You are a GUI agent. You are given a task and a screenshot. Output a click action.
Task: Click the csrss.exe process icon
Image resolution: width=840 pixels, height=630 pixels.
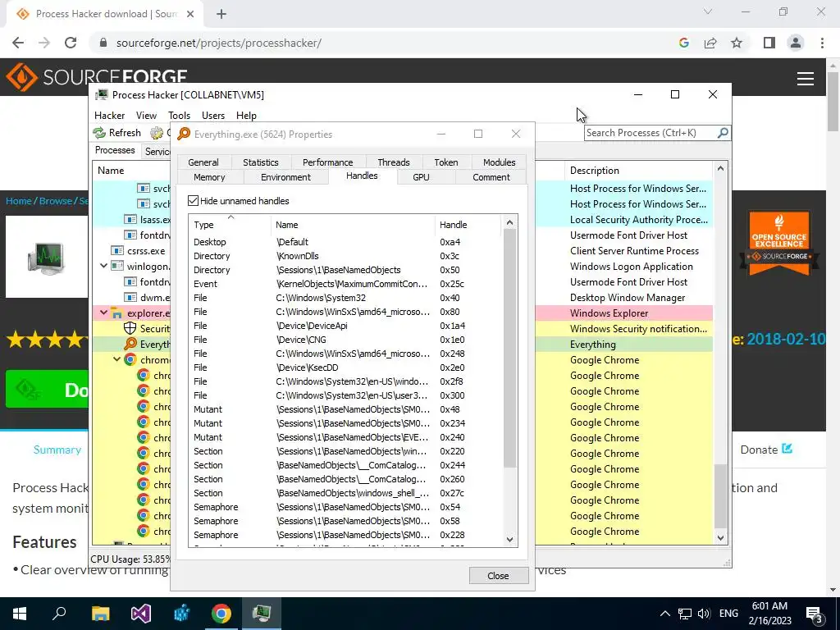click(x=117, y=250)
